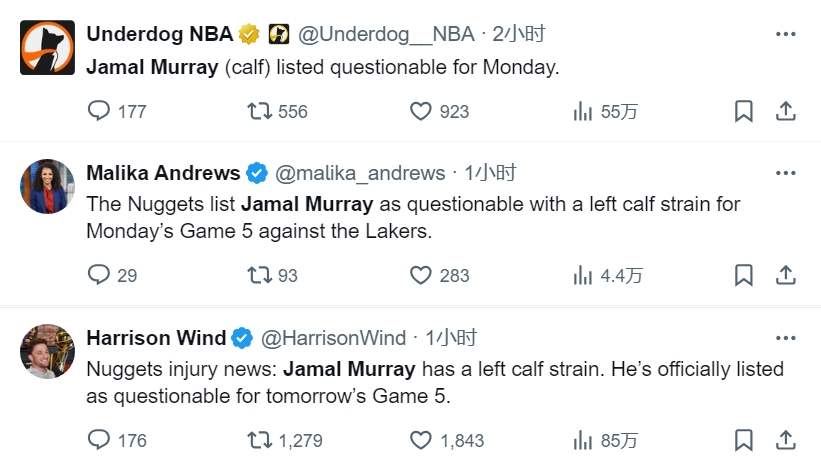This screenshot has width=821, height=462.
Task: Open more options for Underdog NBA tweet
Action: point(785,34)
